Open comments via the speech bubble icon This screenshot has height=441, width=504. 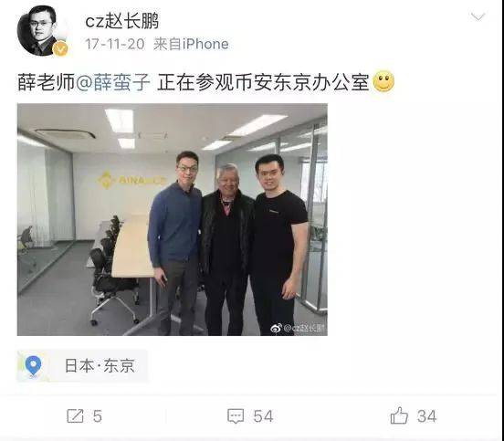(x=236, y=416)
